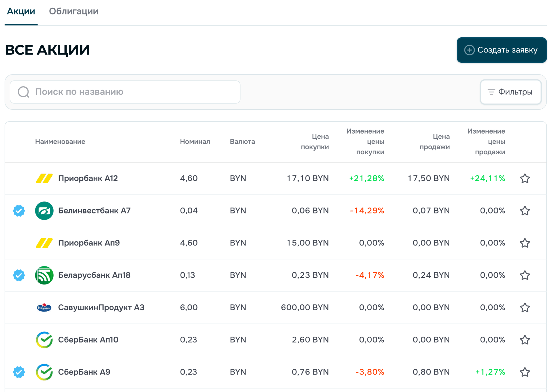Screen dimensions: 551x392
Task: Click verified badge next to Беларусбанк Ап18
Action: click(x=19, y=275)
